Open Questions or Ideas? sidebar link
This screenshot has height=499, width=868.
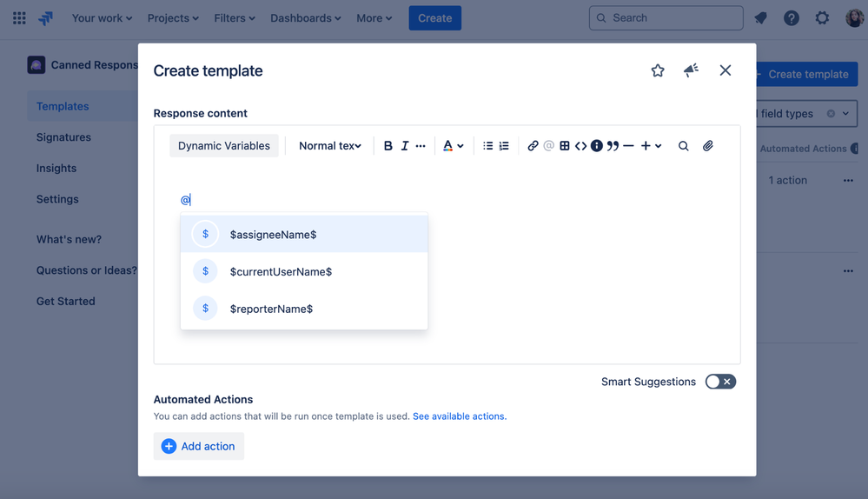[x=86, y=270]
